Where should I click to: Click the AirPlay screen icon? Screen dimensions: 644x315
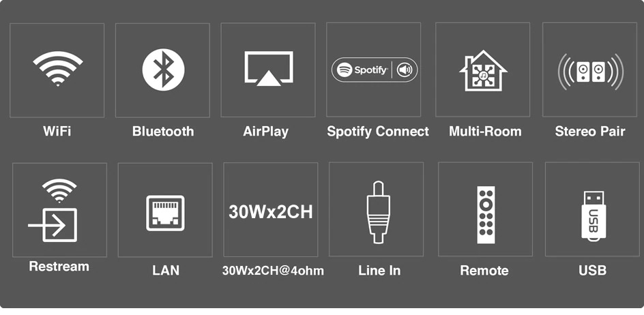[269, 69]
